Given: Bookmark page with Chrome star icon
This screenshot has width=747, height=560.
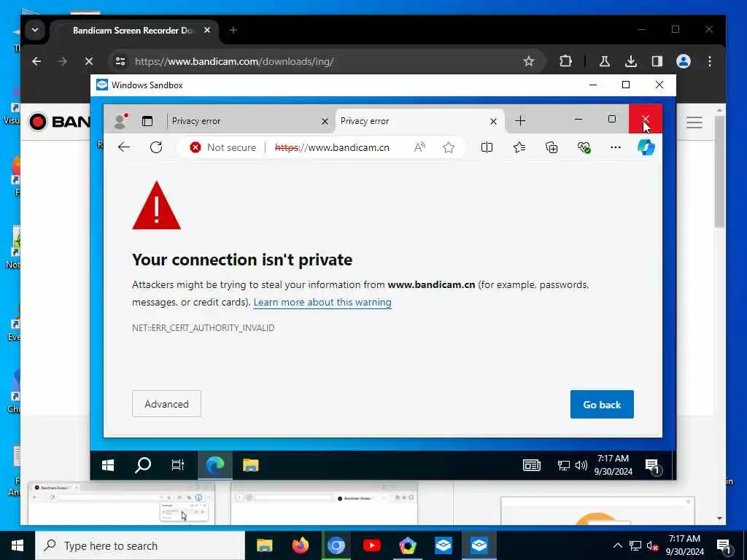Looking at the screenshot, I should click(528, 61).
